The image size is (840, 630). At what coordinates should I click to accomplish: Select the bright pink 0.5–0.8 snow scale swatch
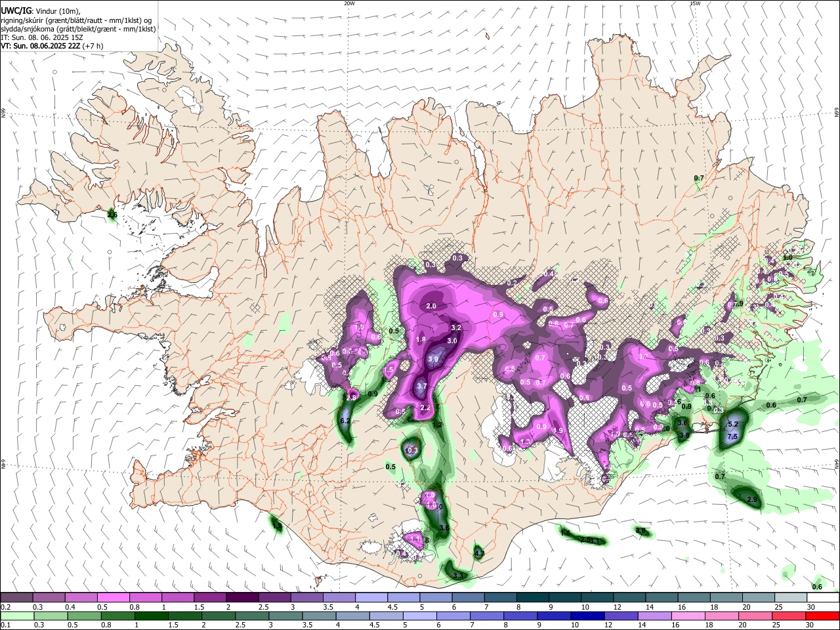(113, 597)
